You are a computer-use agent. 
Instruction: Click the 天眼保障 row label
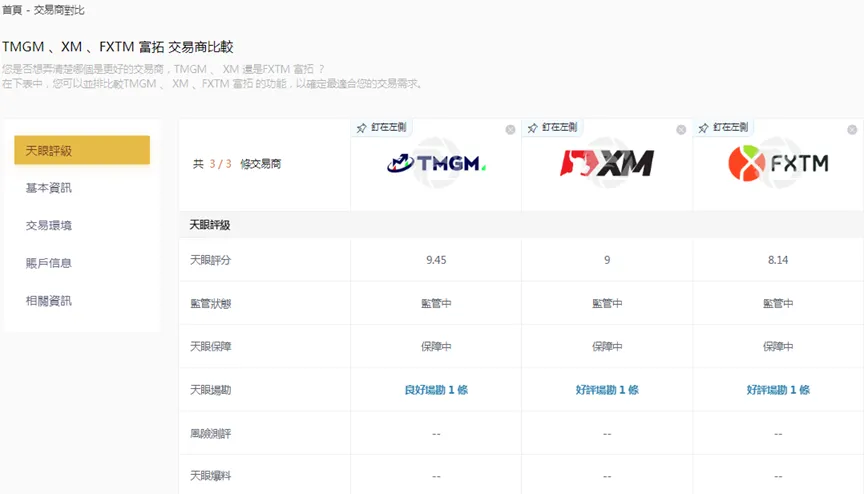point(210,346)
